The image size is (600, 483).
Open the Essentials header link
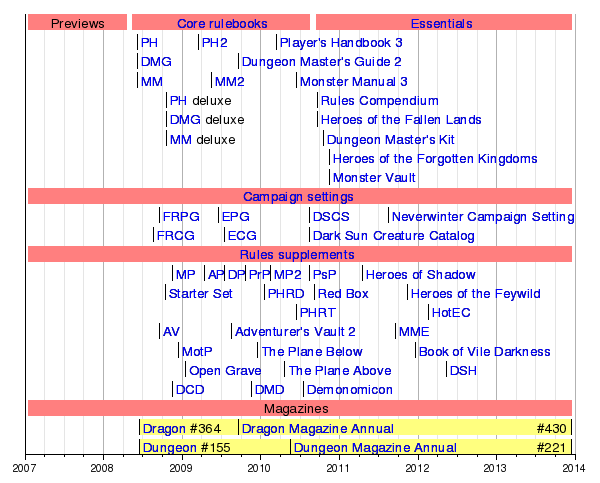(442, 24)
